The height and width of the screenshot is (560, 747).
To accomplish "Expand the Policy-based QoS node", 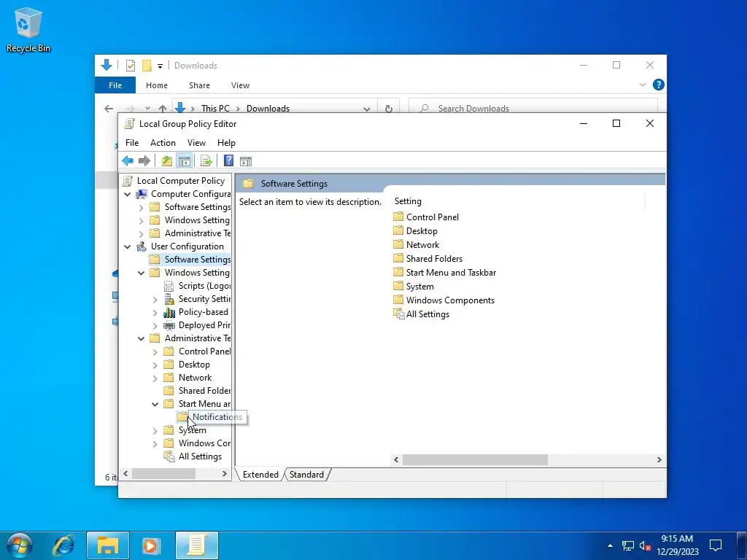I will pyautogui.click(x=155, y=313).
